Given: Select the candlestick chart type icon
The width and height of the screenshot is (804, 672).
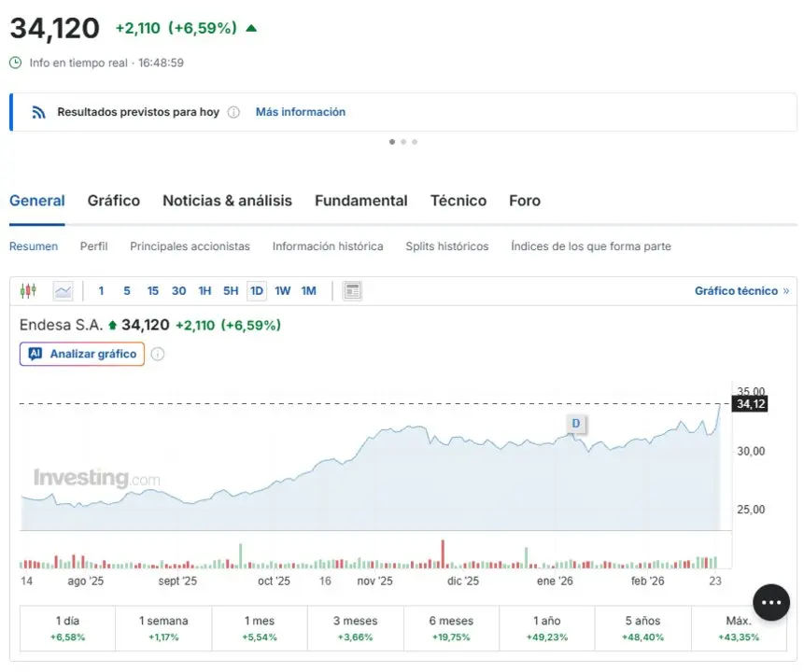Looking at the screenshot, I should (x=28, y=290).
